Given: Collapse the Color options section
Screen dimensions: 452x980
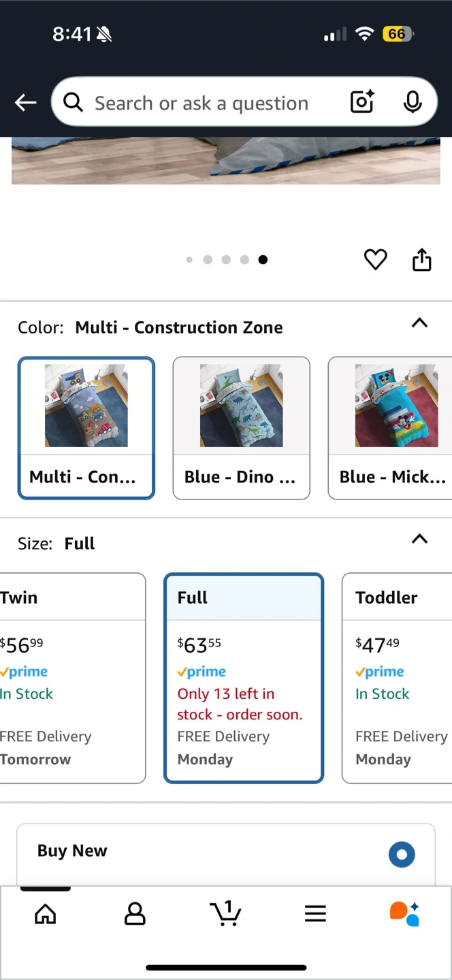Looking at the screenshot, I should 420,323.
